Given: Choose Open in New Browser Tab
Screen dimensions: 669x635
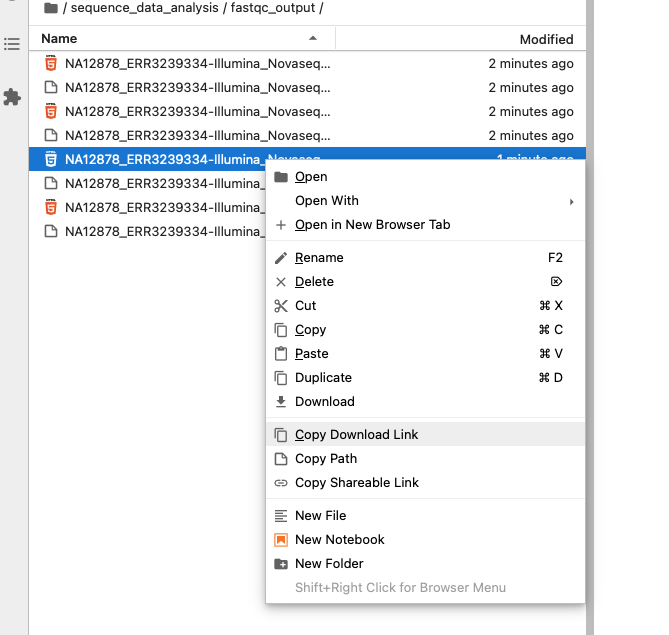Looking at the screenshot, I should 372,225.
